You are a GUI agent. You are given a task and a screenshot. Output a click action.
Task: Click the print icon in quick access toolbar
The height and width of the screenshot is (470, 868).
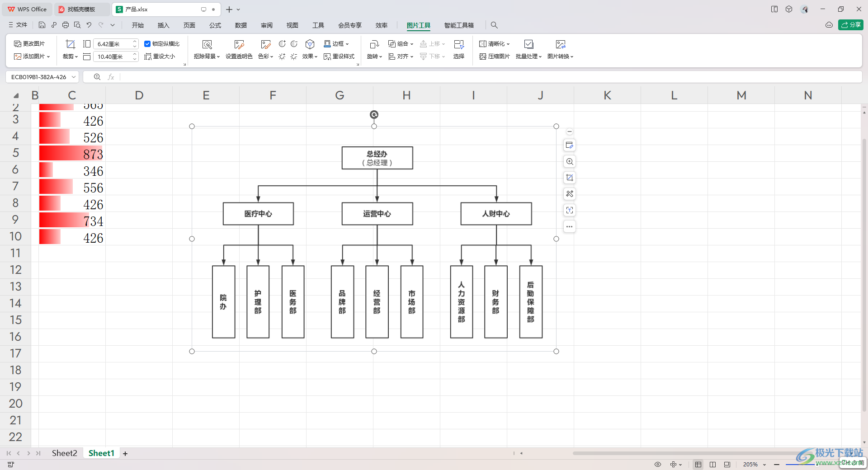point(66,25)
